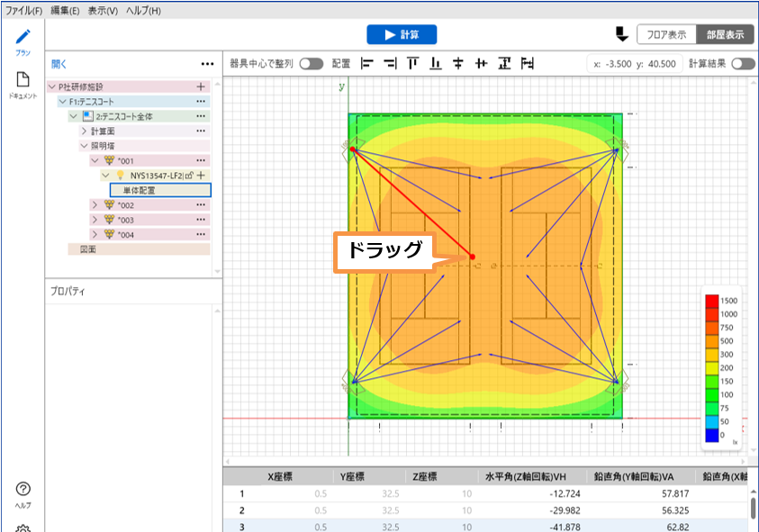Screen dimensions: 759x532
Task: Click the align bottom edges icon
Action: (436, 64)
